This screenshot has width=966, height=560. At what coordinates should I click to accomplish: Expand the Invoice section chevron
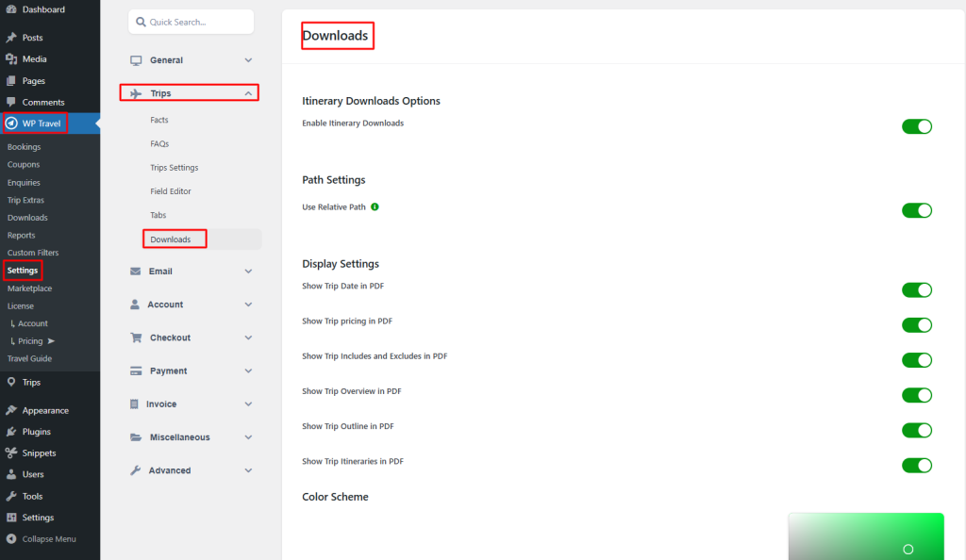(248, 404)
